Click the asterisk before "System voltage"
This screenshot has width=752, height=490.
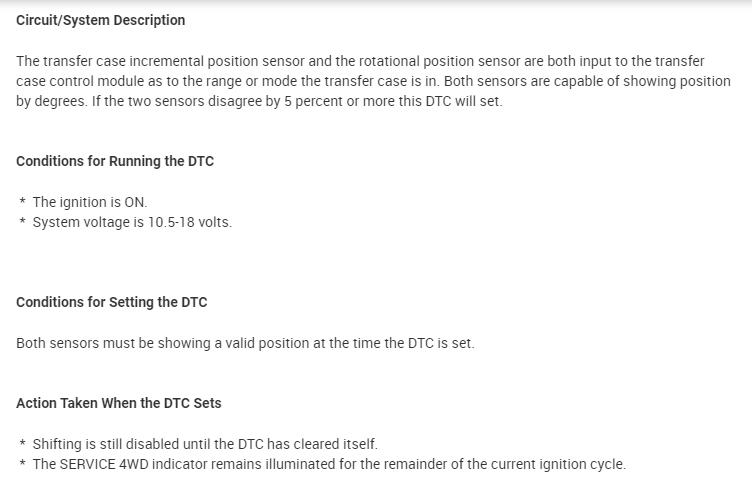[22, 223]
